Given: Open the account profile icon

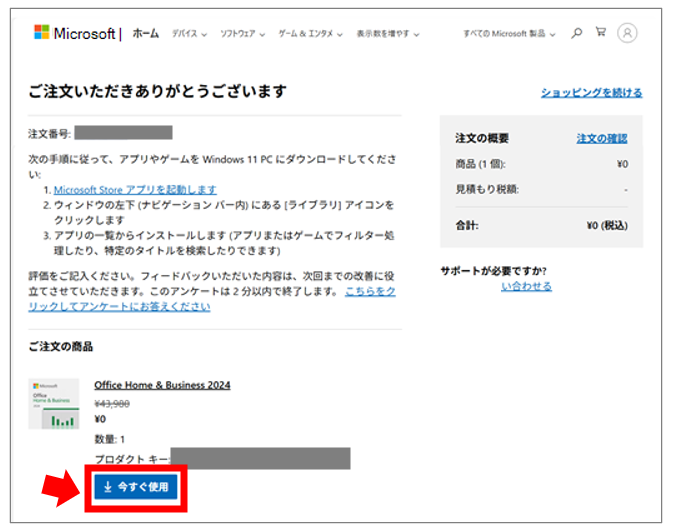Looking at the screenshot, I should coord(627,33).
